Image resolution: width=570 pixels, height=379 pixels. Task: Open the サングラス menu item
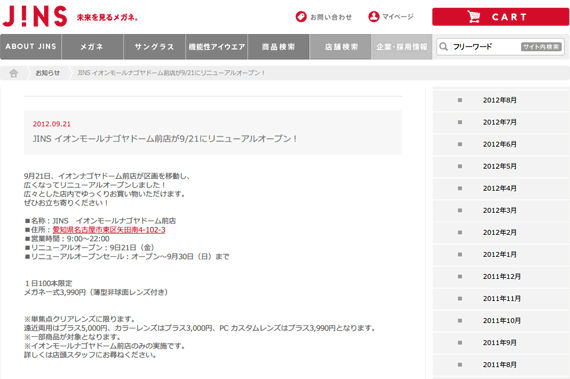(x=154, y=47)
